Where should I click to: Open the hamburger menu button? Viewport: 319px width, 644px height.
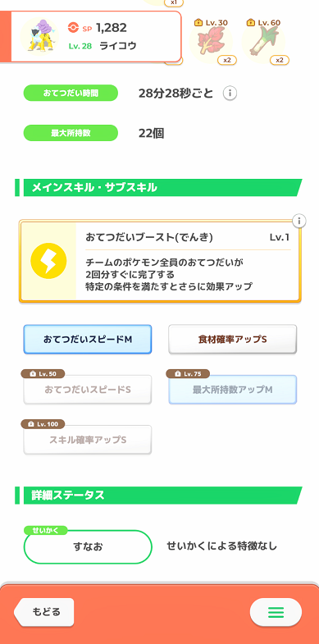pos(276,612)
